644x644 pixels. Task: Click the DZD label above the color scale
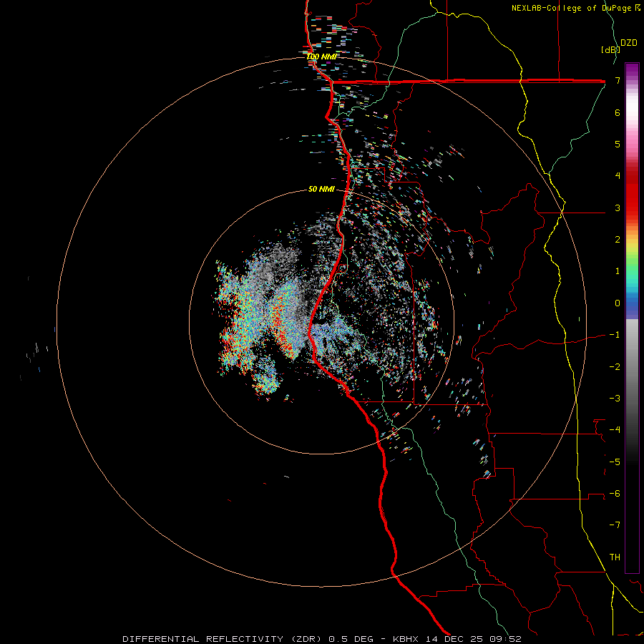(x=629, y=43)
